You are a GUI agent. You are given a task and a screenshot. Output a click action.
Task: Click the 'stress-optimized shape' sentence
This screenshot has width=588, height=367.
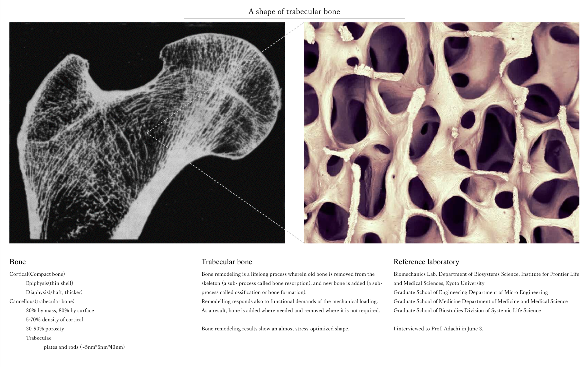(275, 329)
